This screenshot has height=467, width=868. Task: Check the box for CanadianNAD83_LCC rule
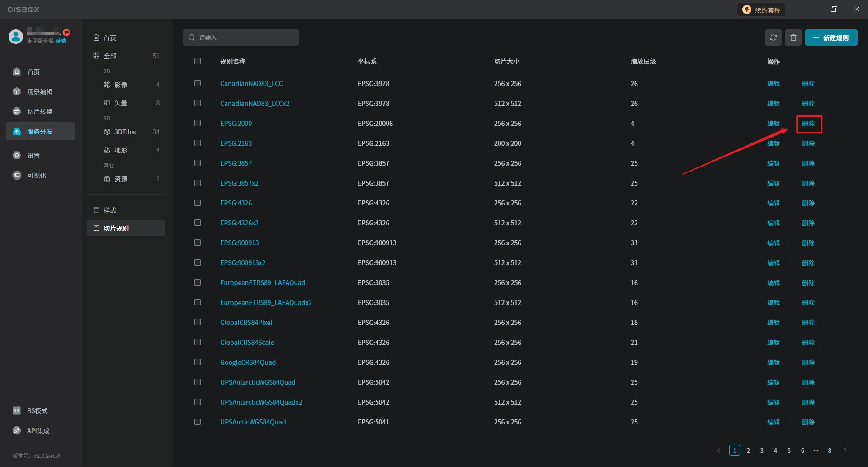(198, 83)
